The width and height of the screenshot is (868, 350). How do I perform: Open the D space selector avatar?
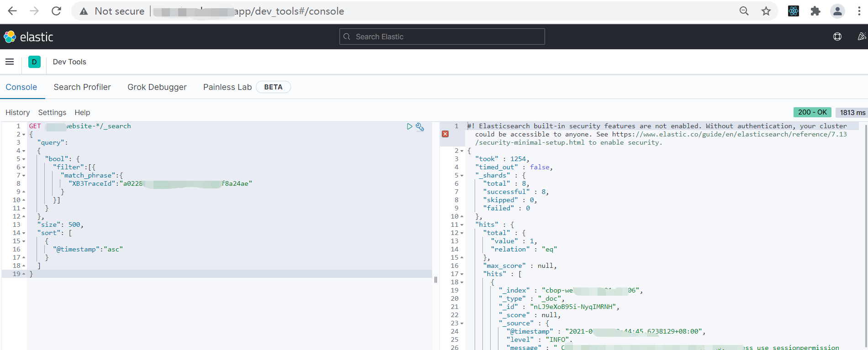coord(34,62)
